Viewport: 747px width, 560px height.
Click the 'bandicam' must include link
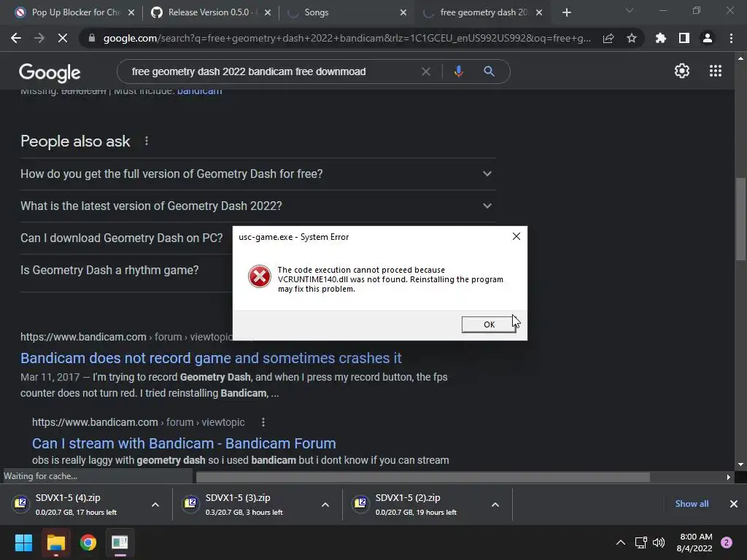pyautogui.click(x=200, y=91)
